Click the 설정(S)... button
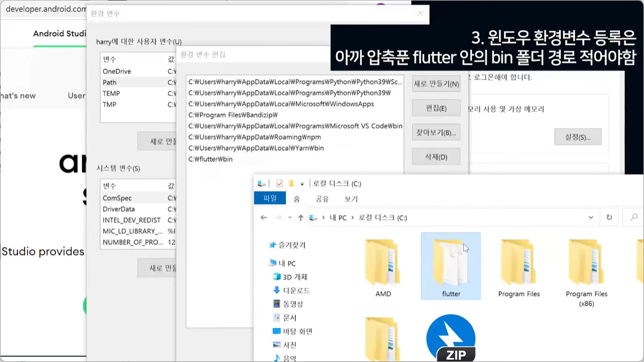Screen dimensions: 644x362 click(x=578, y=136)
